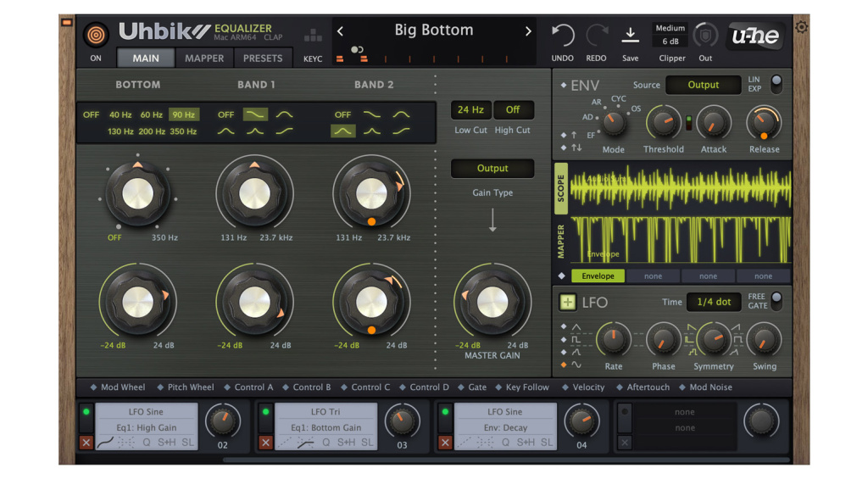Switch to the MAPPER tab
868x479 pixels.
[x=204, y=58]
